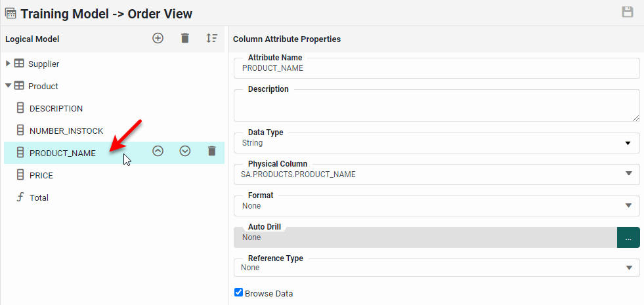Viewport: 644px width, 305px height.
Task: Open the Reference Type dropdown
Action: pos(629,268)
